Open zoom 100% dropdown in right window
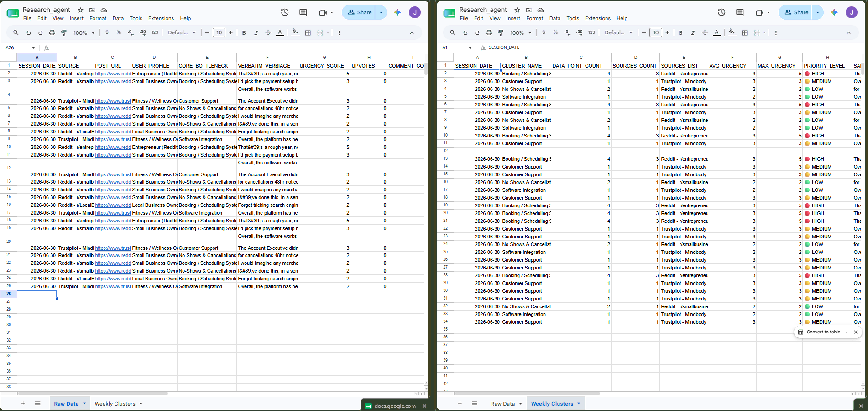Screen dimensions: 868x411 521,33
